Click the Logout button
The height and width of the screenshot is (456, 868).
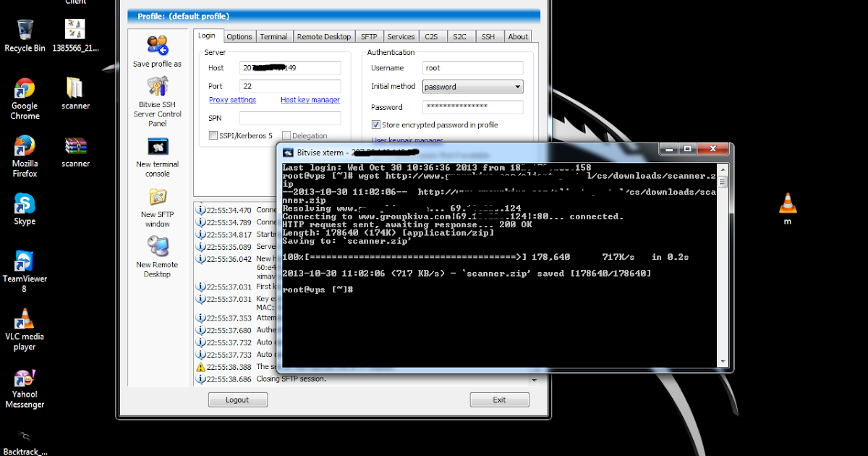pos(237,400)
